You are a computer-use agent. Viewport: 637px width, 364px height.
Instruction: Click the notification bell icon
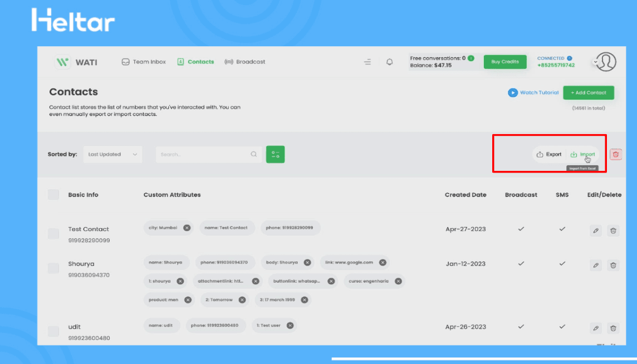389,62
